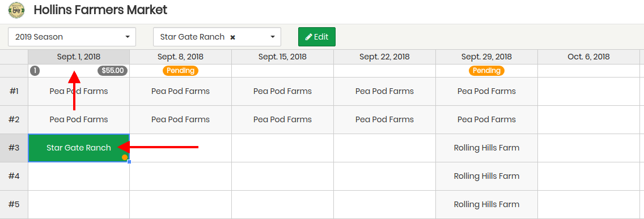Screen dimensions: 644x219
Task: Open the 2019 Season dropdown
Action: (72, 37)
